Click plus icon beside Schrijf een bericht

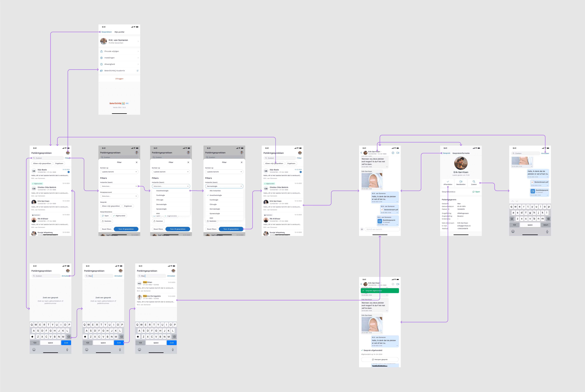362,229
